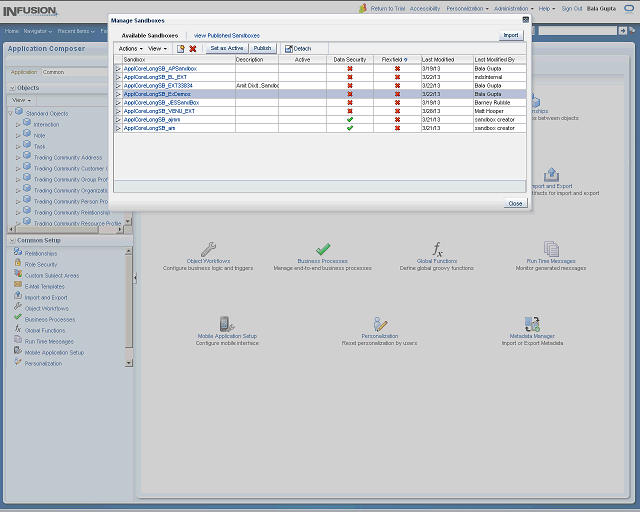Click the Global Functions fx icon
This screenshot has width=640, height=512.
coord(437,248)
